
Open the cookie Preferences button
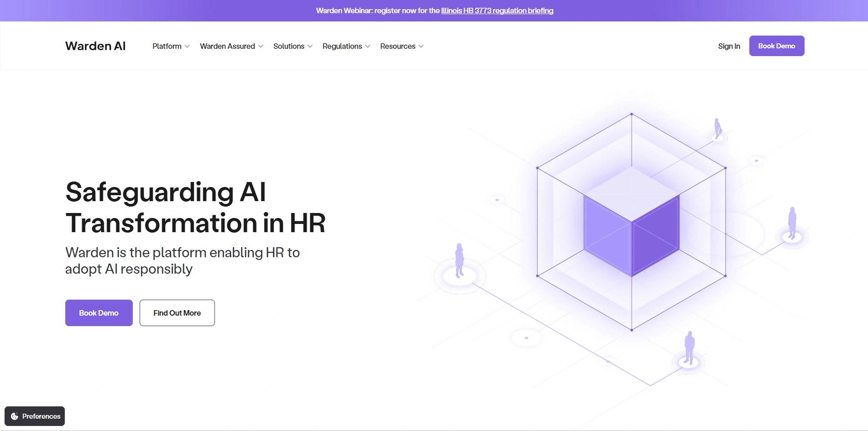point(35,416)
